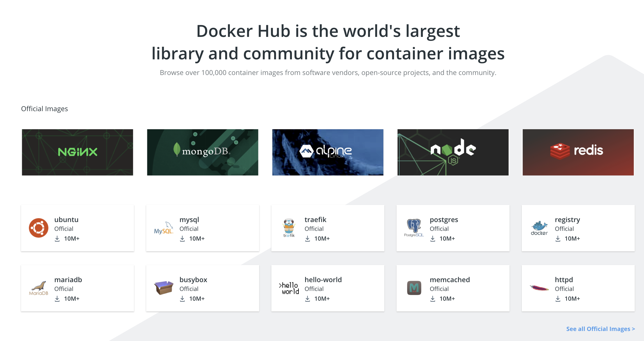Click the Browse over 100,000 container images subtitle

(x=328, y=73)
